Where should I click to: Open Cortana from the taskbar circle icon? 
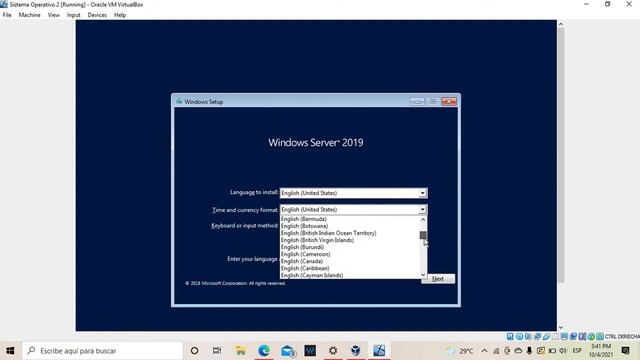coord(194,351)
